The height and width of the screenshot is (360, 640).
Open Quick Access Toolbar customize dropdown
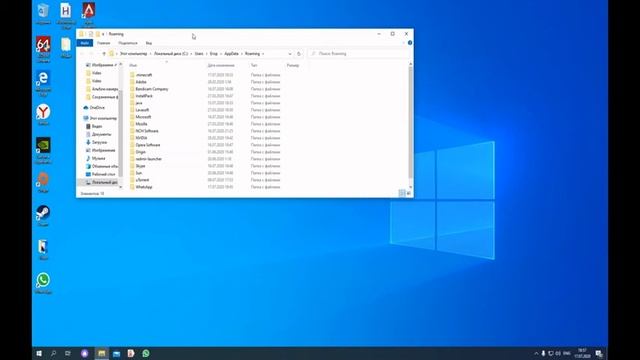pyautogui.click(x=103, y=34)
